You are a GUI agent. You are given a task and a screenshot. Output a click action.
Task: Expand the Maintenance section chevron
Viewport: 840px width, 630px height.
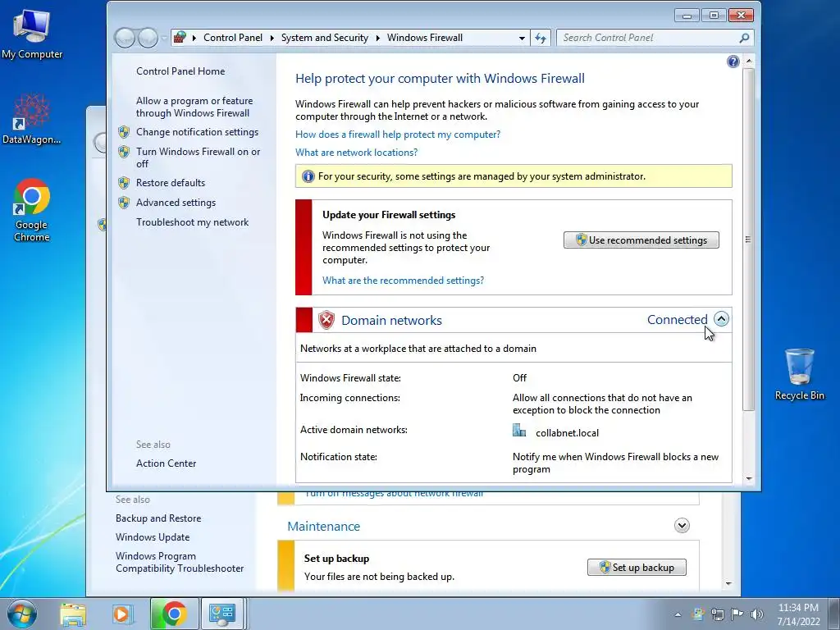pyautogui.click(x=682, y=526)
